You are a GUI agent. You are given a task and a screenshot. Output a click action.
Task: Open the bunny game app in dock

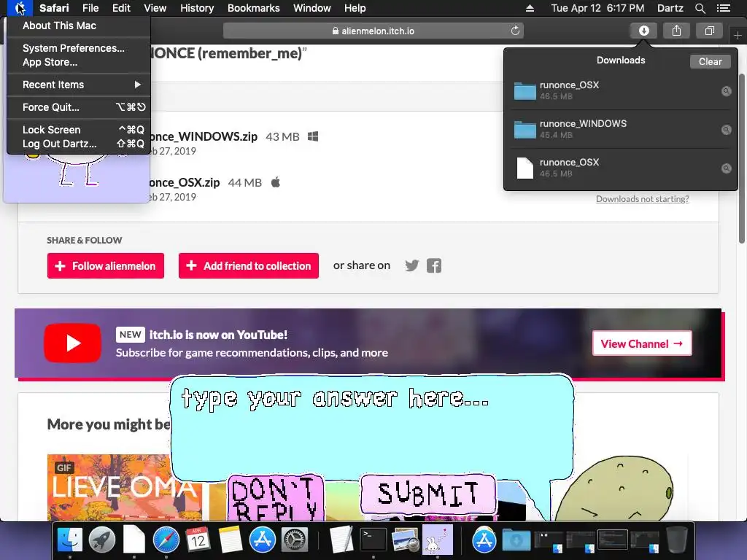[x=438, y=540]
